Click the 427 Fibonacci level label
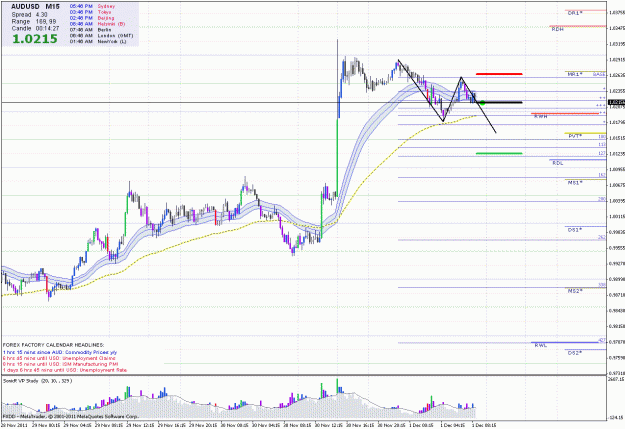 click(x=602, y=341)
